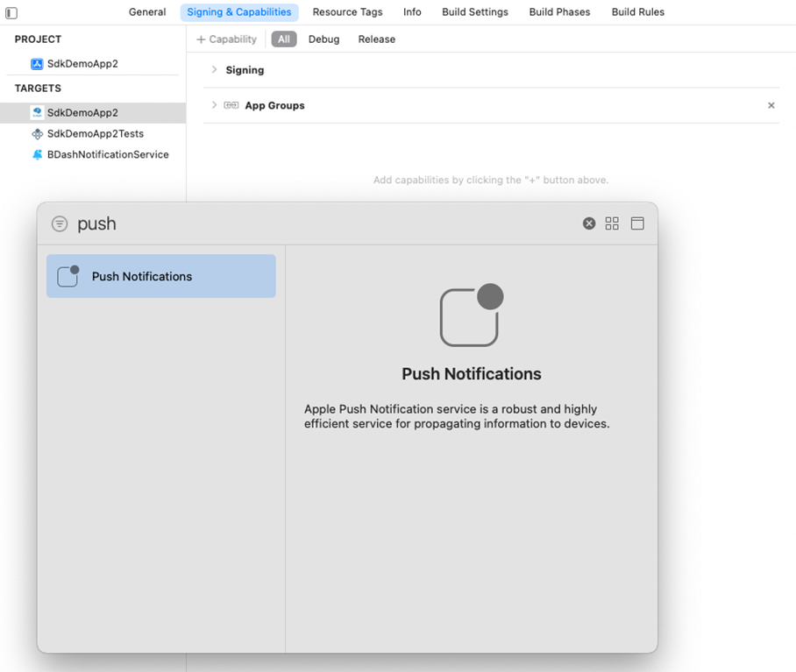Viewport: 796px width, 672px height.
Task: Toggle the sidebar panel icon
Action: click(x=11, y=12)
